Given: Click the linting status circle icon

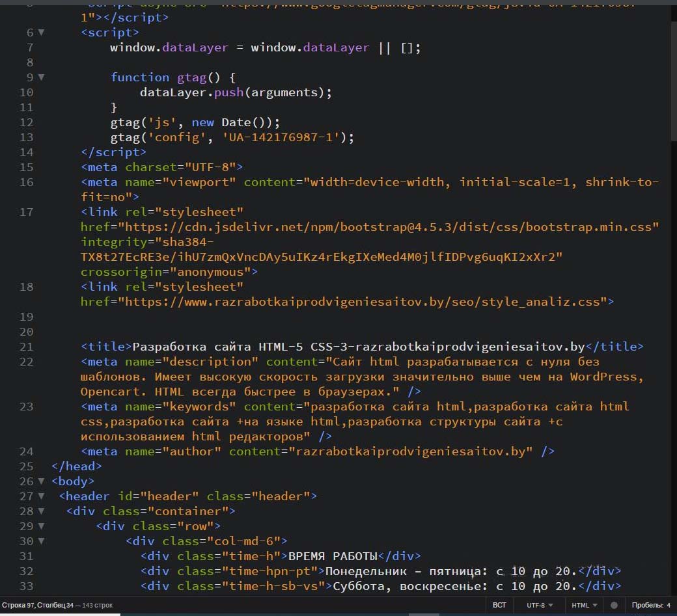Looking at the screenshot, I should pos(613,605).
